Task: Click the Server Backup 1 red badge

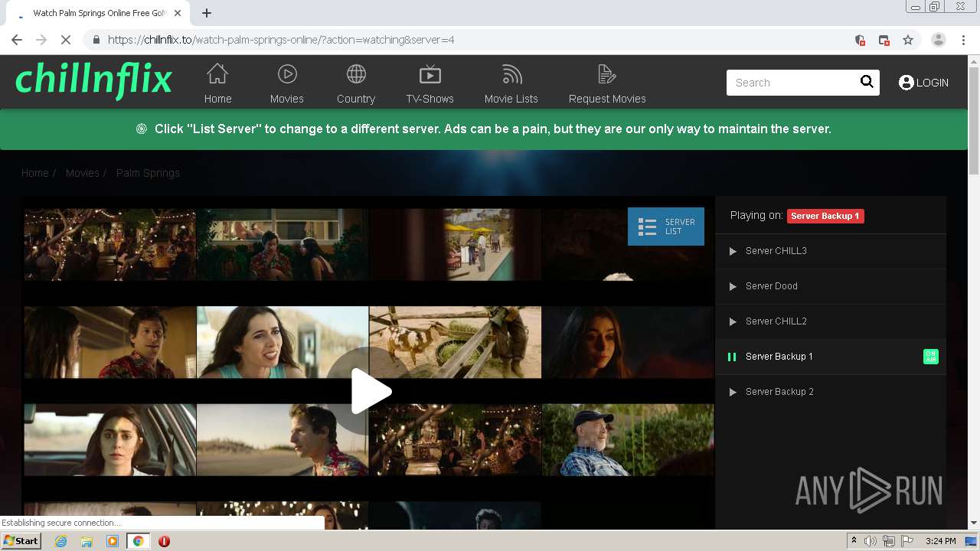Action: click(825, 216)
